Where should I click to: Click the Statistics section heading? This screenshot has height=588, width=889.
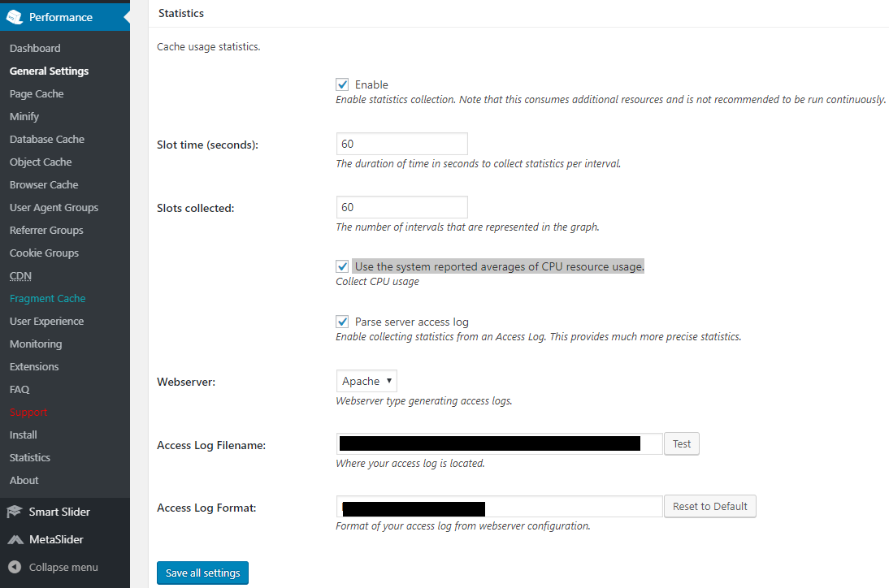tap(181, 13)
